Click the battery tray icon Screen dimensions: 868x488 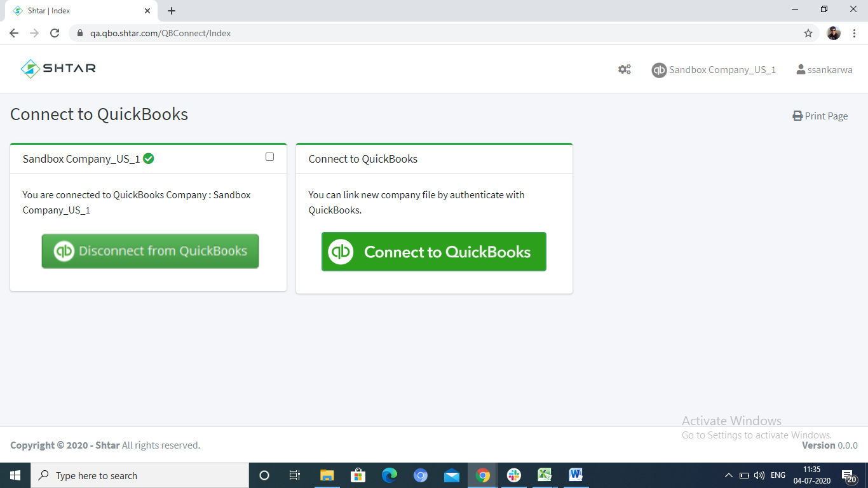pos(744,475)
